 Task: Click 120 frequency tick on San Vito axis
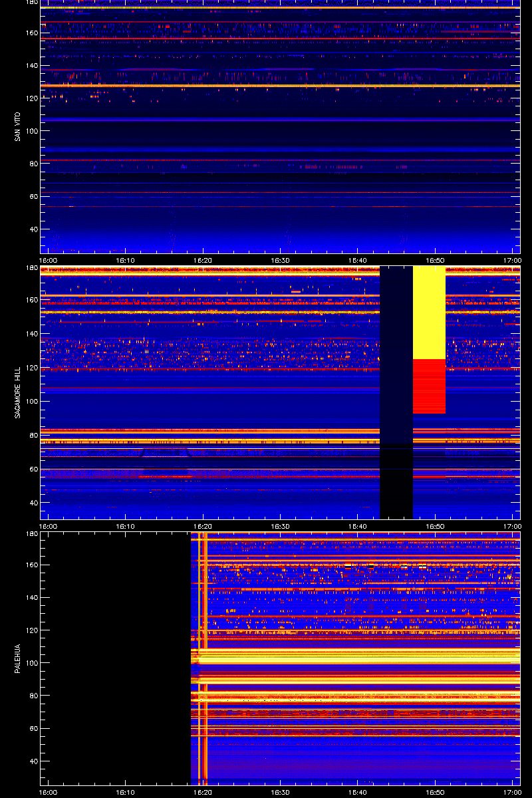31,98
